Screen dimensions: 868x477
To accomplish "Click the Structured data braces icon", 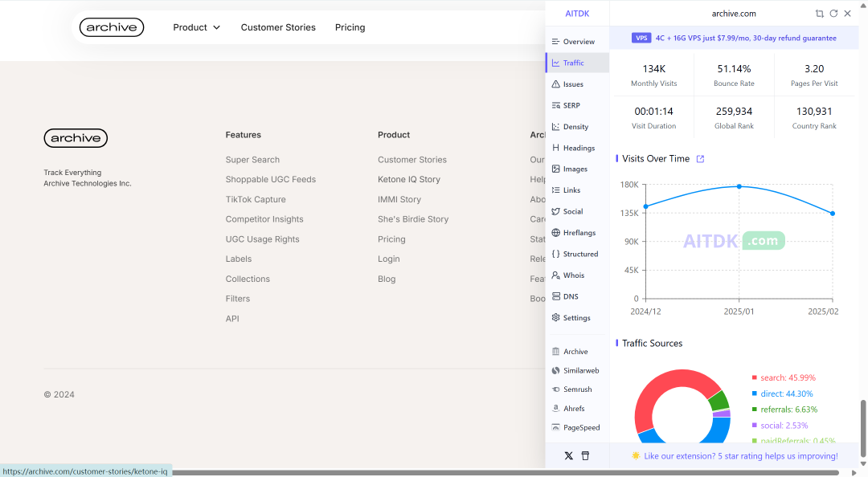I will [x=556, y=254].
